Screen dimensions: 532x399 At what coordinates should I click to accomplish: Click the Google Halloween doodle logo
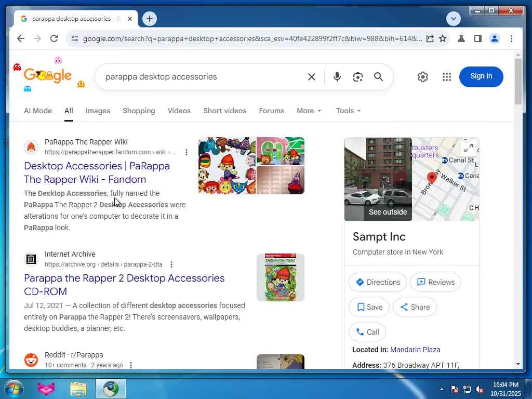(48, 75)
